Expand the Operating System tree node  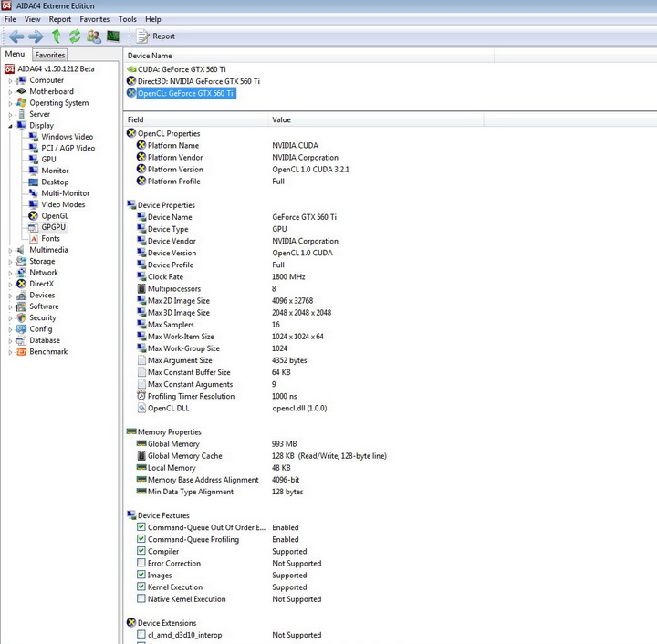point(10,103)
